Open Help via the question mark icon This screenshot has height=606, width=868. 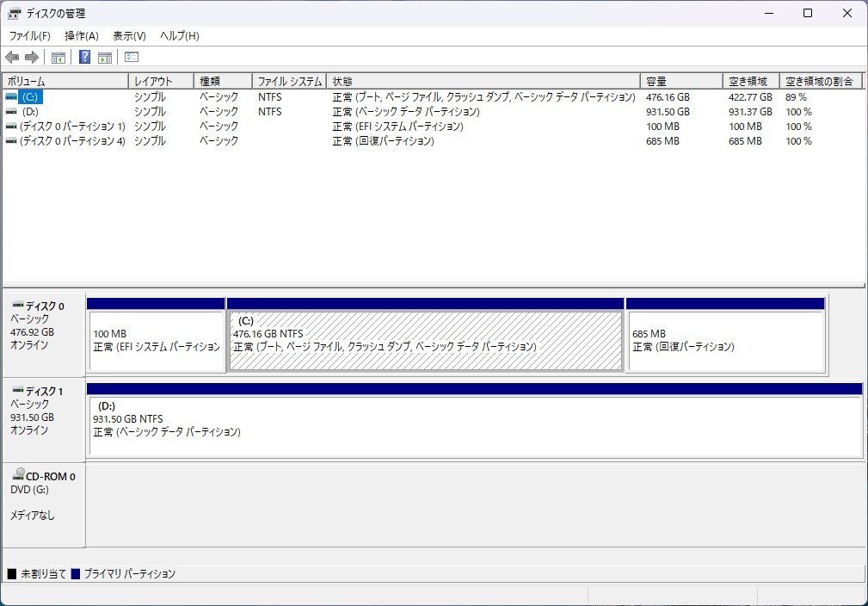tap(84, 57)
